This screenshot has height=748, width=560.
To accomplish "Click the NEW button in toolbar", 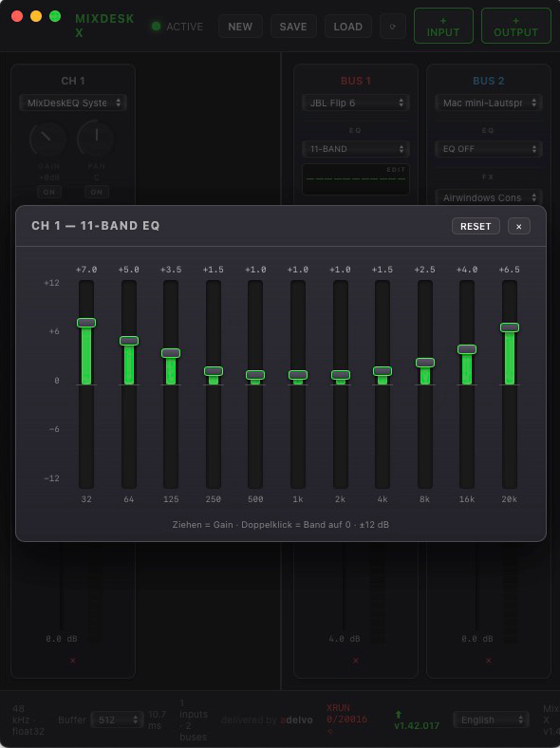I will pos(240,27).
